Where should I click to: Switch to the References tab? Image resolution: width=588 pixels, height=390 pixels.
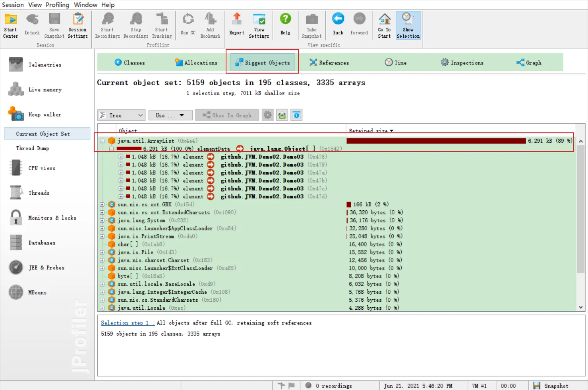[x=329, y=63]
